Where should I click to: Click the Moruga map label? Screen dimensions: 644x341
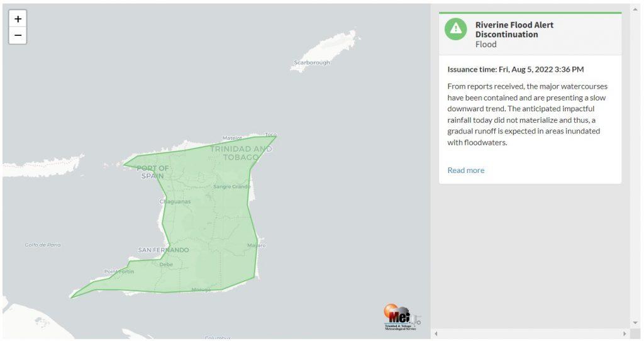click(x=201, y=289)
